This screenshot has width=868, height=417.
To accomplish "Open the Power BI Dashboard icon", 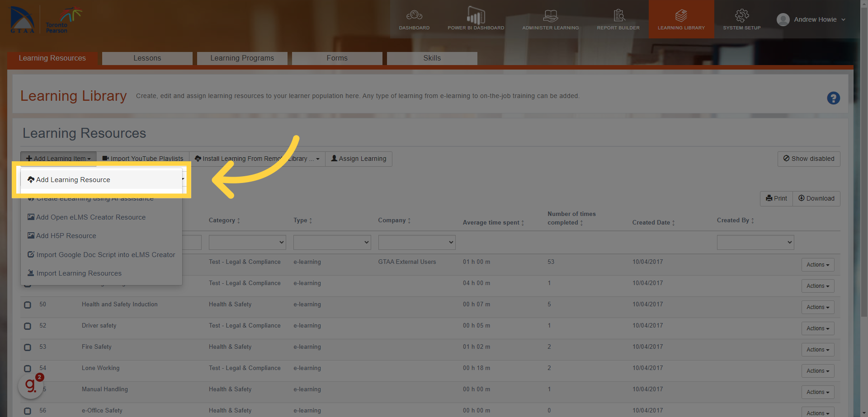I will [476, 16].
